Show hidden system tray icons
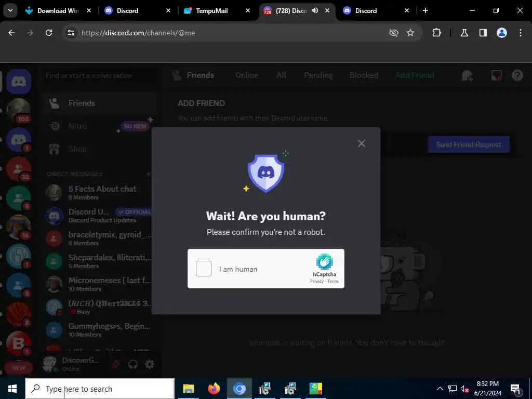 pyautogui.click(x=440, y=389)
